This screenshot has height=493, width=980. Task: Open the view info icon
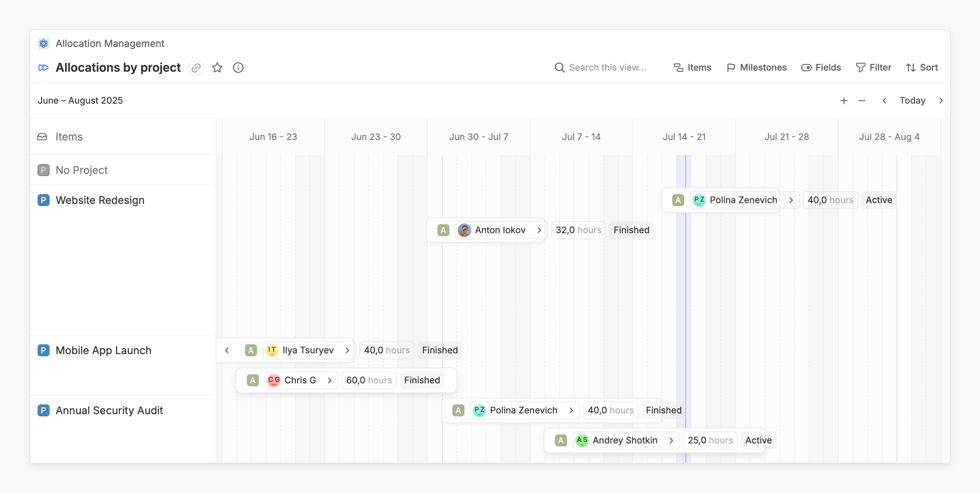(238, 68)
